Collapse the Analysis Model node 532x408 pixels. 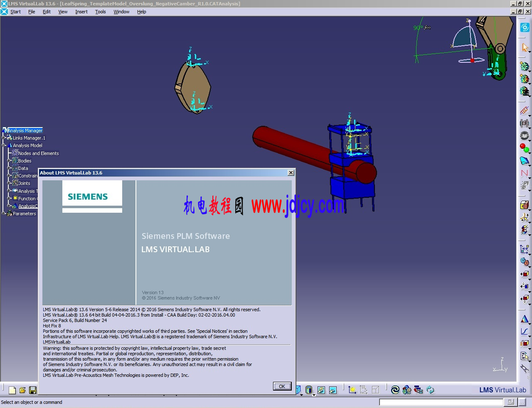tap(4, 145)
